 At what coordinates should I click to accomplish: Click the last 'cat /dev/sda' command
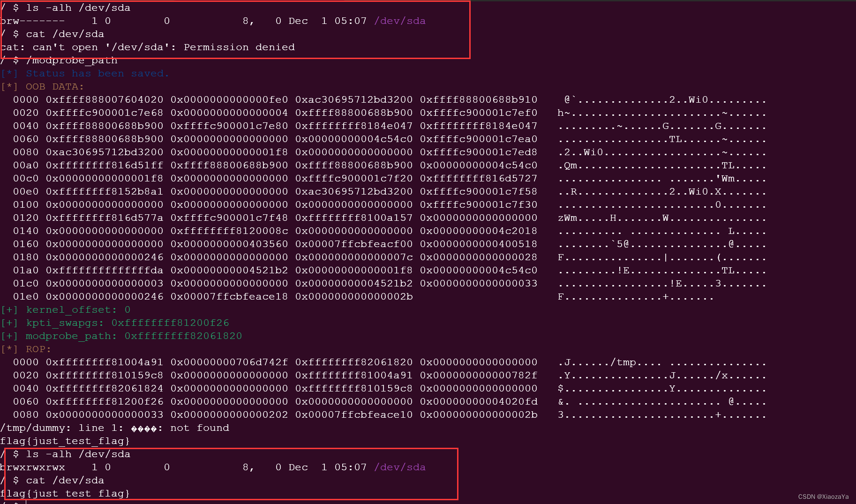coord(65,481)
